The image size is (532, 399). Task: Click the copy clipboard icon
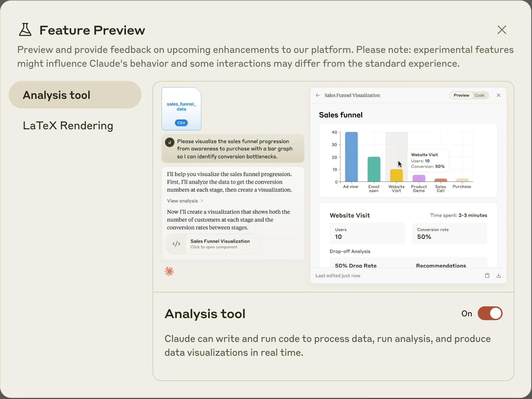point(487,276)
